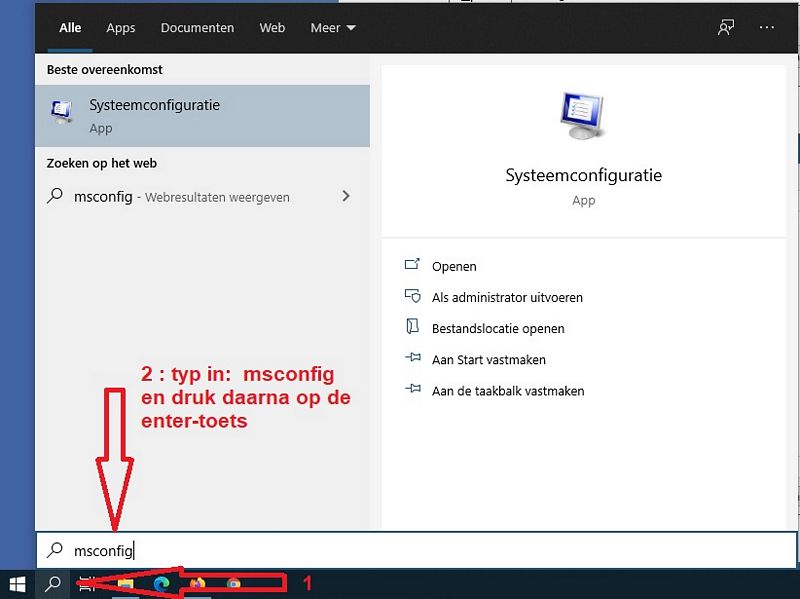800x599 pixels.
Task: Open the Documenten search tab
Action: (x=197, y=28)
